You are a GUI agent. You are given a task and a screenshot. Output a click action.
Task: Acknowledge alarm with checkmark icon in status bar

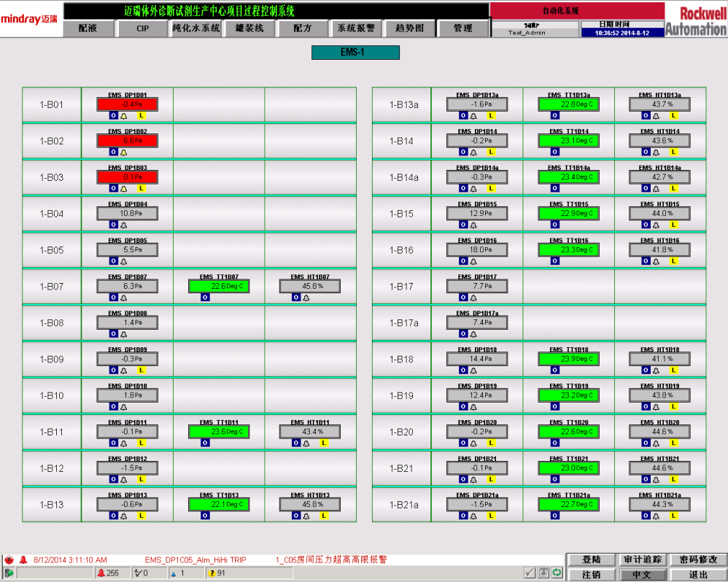point(530,573)
